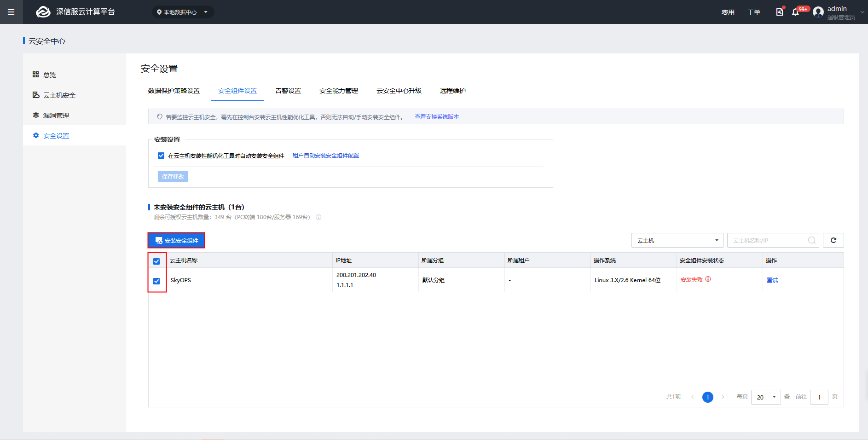Switch to the 告警设置 tab

288,91
